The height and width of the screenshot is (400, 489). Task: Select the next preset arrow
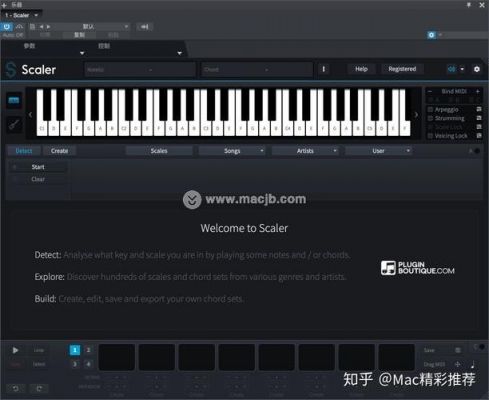(49, 27)
